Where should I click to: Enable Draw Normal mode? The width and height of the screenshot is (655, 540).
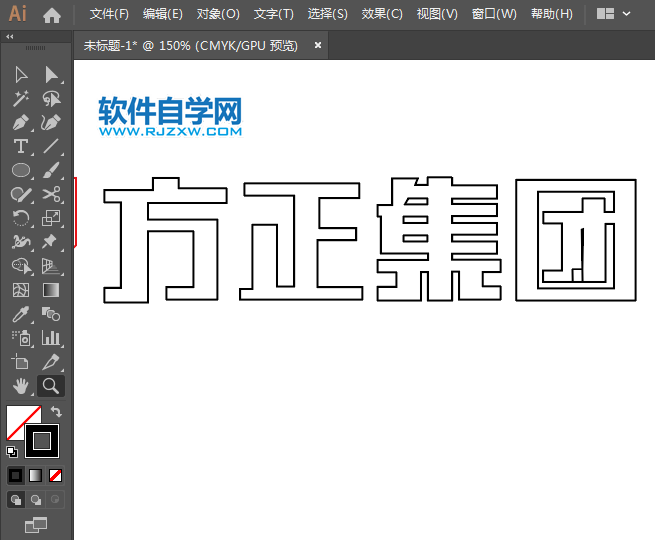tap(16, 499)
